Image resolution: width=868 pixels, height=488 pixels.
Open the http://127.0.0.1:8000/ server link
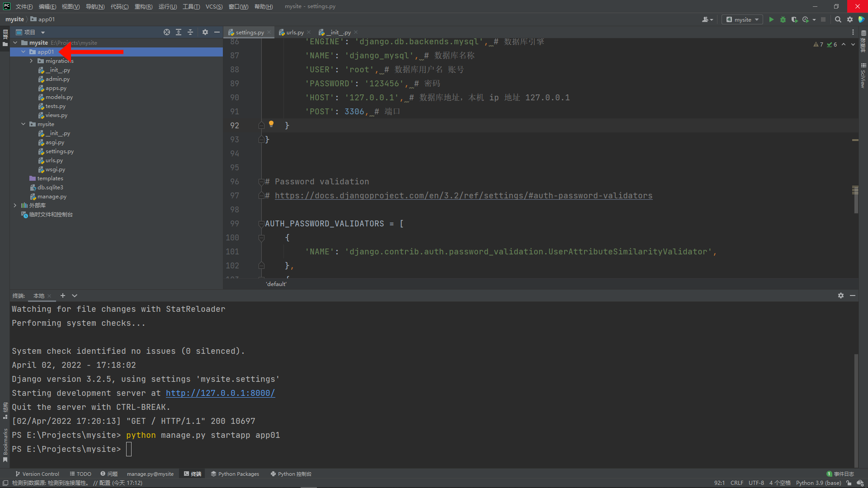(220, 393)
